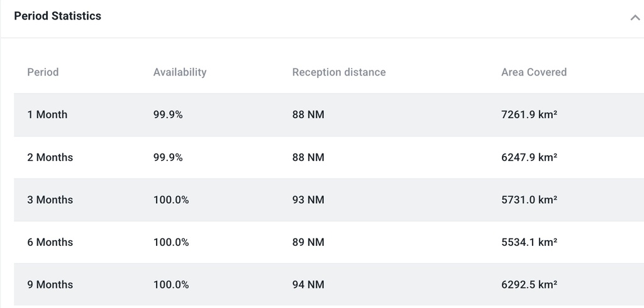Select the 1 Month row

329,114
